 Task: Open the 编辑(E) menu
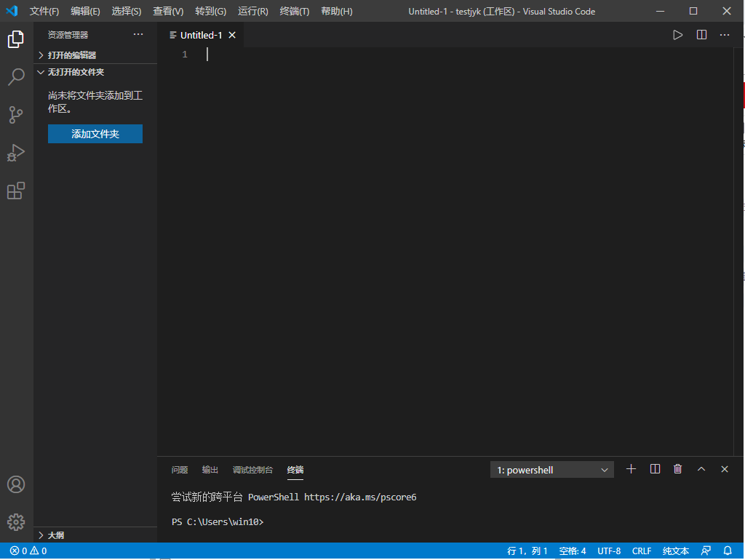coord(86,12)
